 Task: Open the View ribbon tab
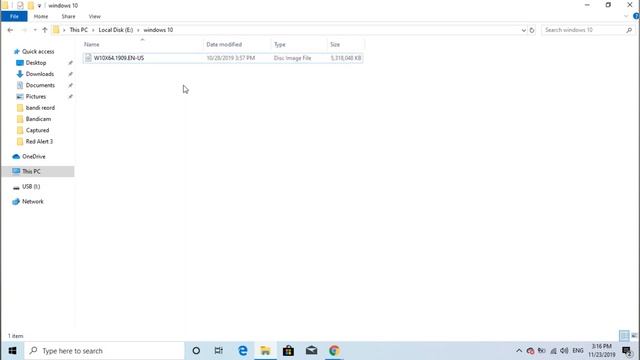94,16
